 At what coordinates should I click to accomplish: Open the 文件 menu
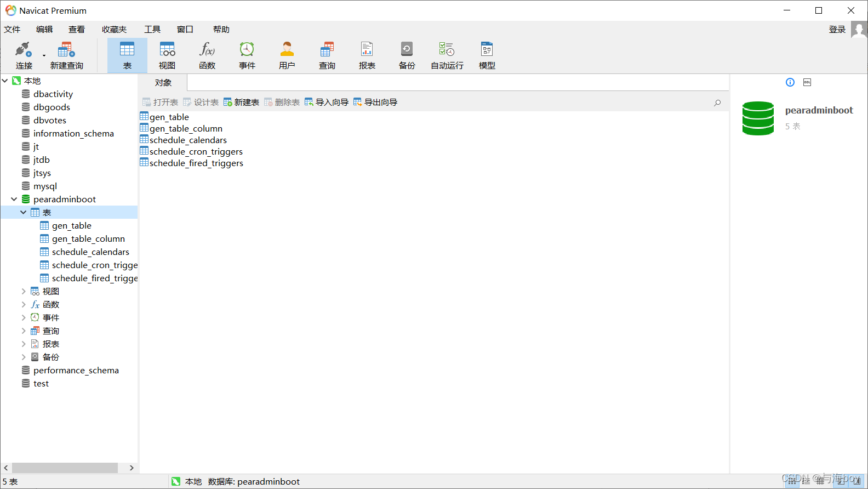tap(12, 30)
